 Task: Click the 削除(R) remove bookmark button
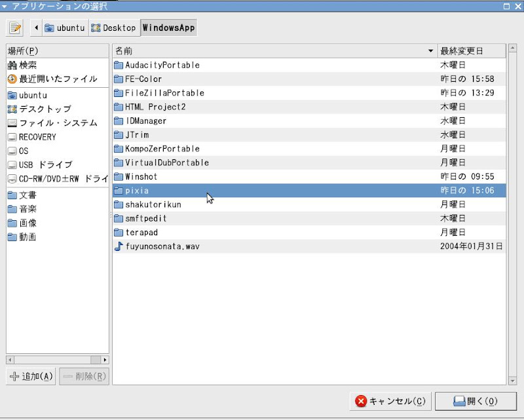(x=84, y=377)
